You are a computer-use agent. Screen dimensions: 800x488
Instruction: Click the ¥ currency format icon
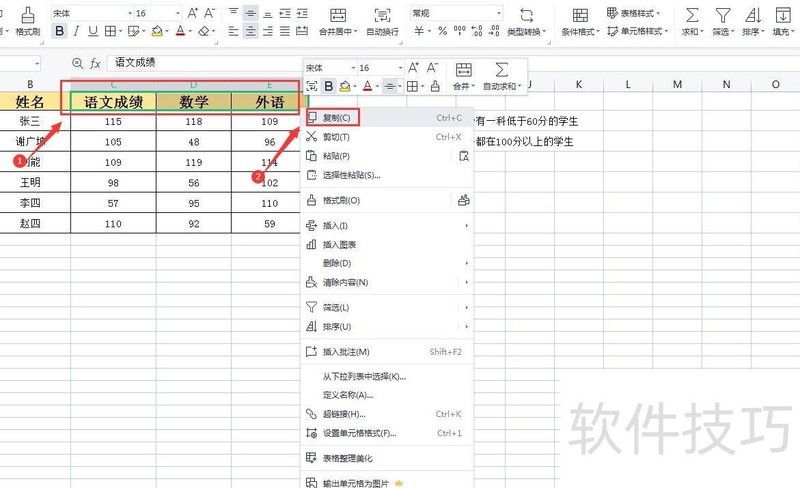pos(419,32)
